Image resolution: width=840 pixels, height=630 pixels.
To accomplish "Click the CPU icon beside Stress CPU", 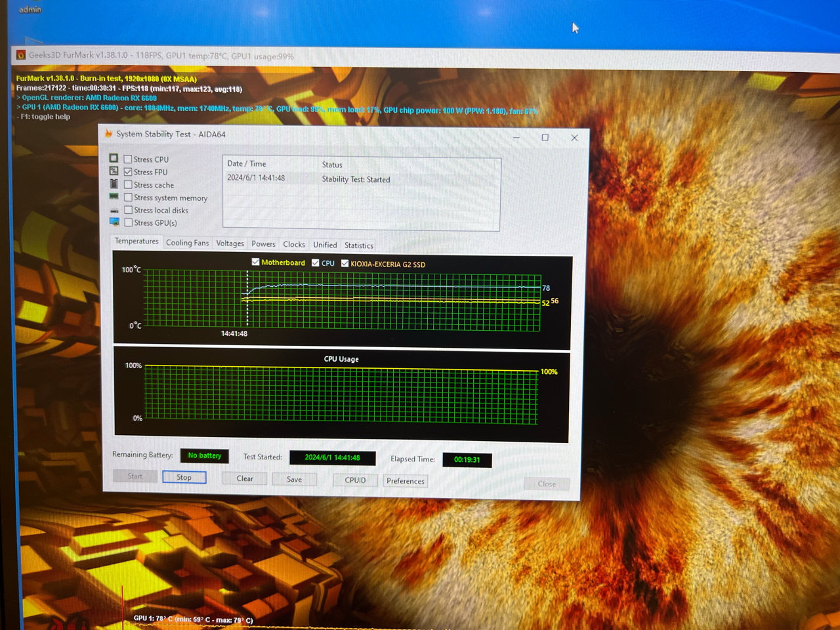I will pyautogui.click(x=115, y=158).
